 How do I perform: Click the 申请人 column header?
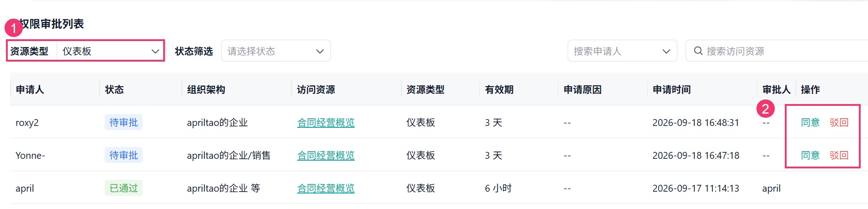(x=30, y=89)
